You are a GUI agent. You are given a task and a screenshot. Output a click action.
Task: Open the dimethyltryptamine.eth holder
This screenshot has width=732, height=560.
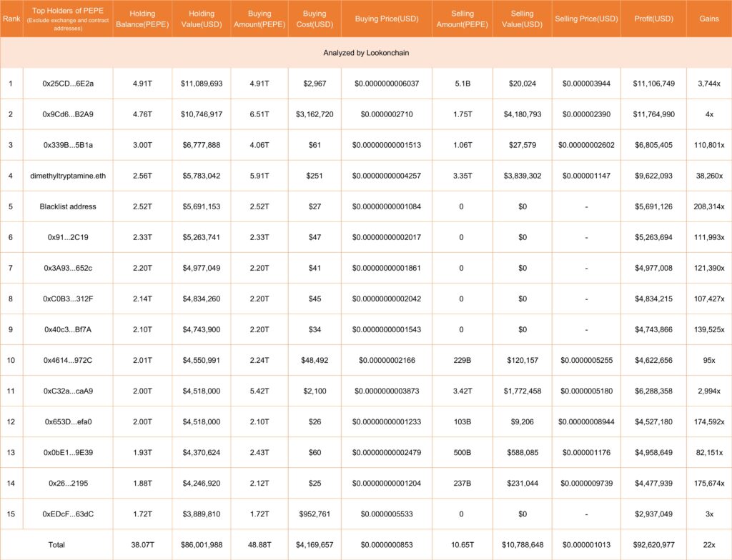68,176
